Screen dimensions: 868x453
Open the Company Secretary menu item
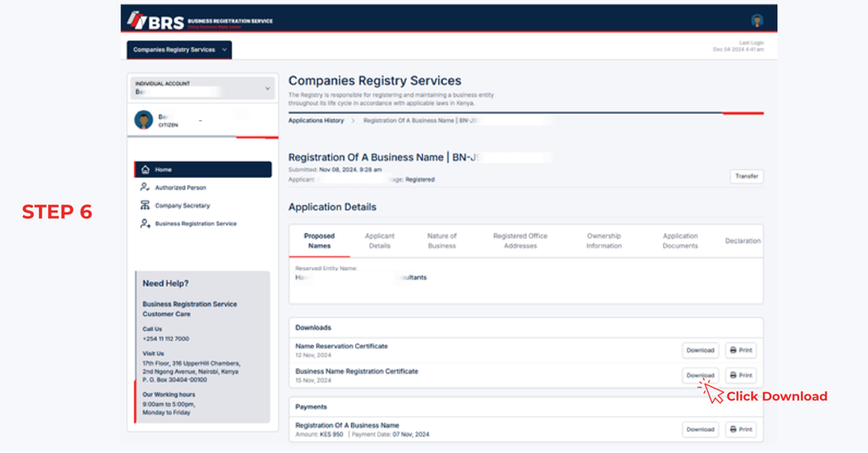click(183, 205)
